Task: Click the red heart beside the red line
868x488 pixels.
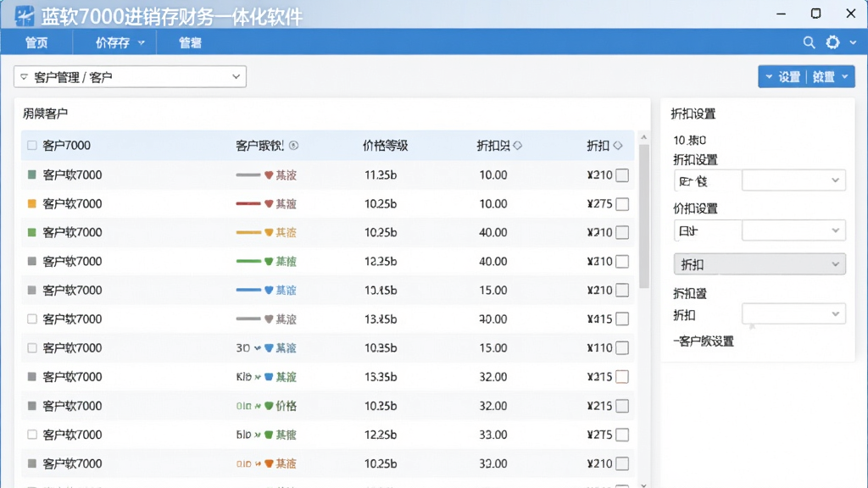Action: 269,204
